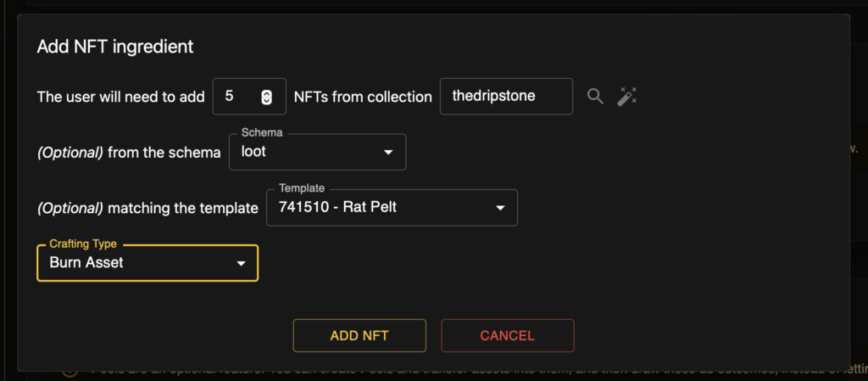868x381 pixels.
Task: Click the arrow of the Template dropdown
Action: pos(500,208)
